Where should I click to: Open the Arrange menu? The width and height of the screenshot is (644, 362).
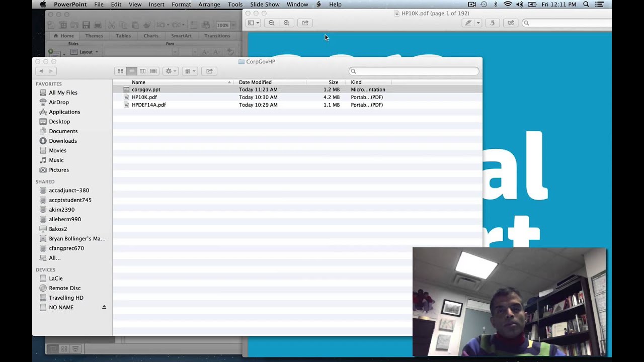[x=209, y=4]
